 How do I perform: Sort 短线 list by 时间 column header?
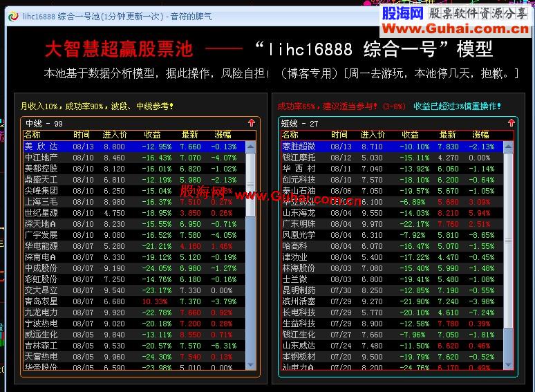(339, 135)
